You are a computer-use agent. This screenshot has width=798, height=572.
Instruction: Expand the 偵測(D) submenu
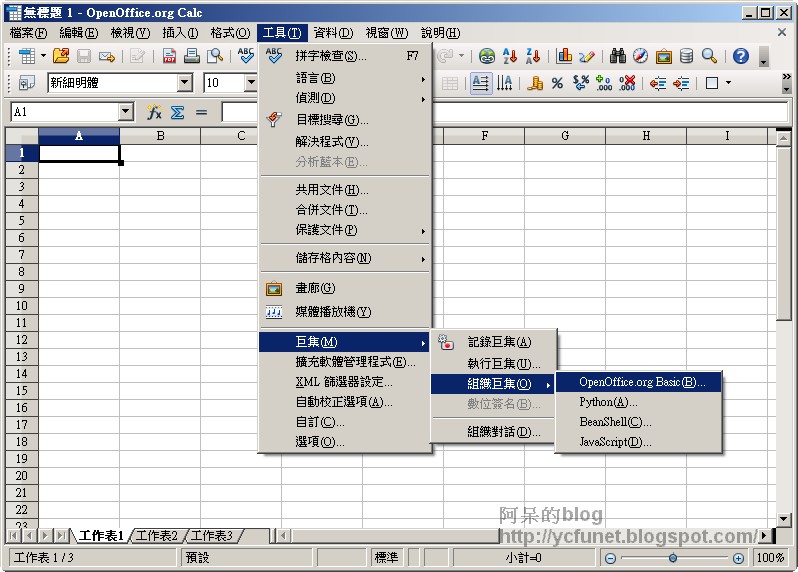[345, 98]
